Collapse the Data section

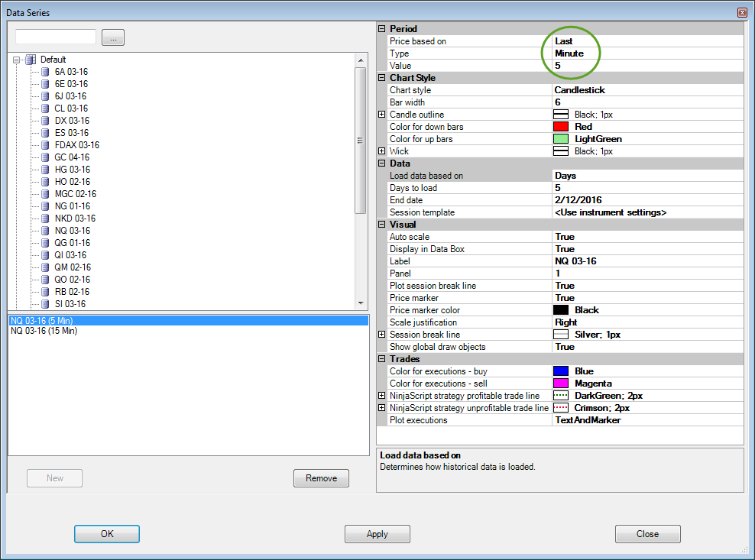[382, 163]
